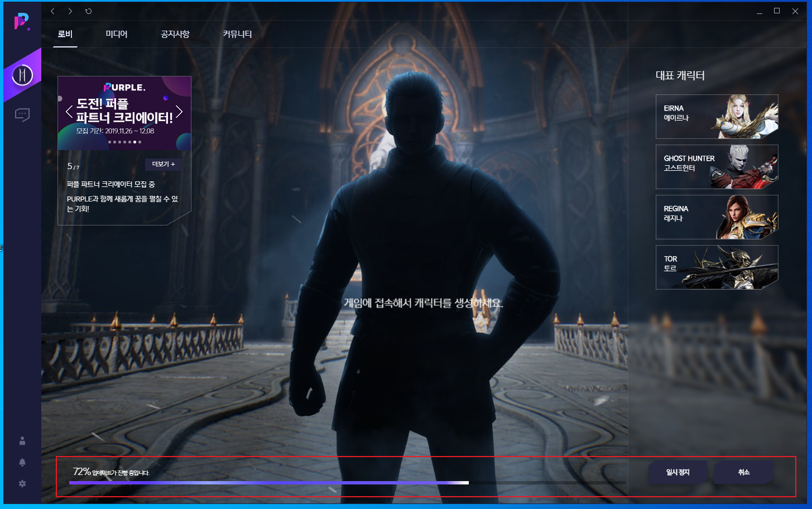812x509 pixels.
Task: Go forward with the right arrow
Action: tap(70, 11)
